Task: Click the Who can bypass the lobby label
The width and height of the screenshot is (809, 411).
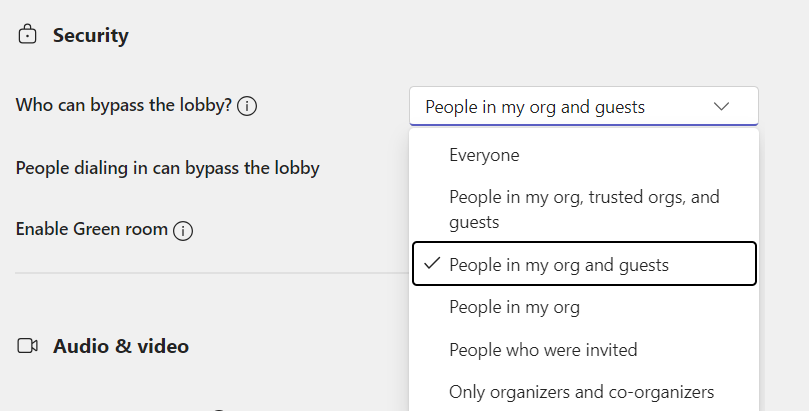Action: tap(124, 106)
